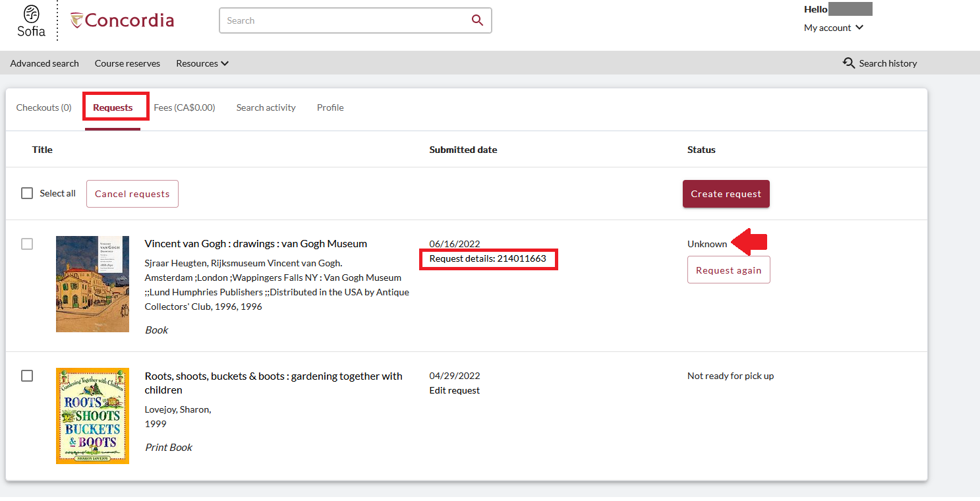Screen dimensions: 980x501
Task: Tick the Select all checkbox
Action: (27, 193)
